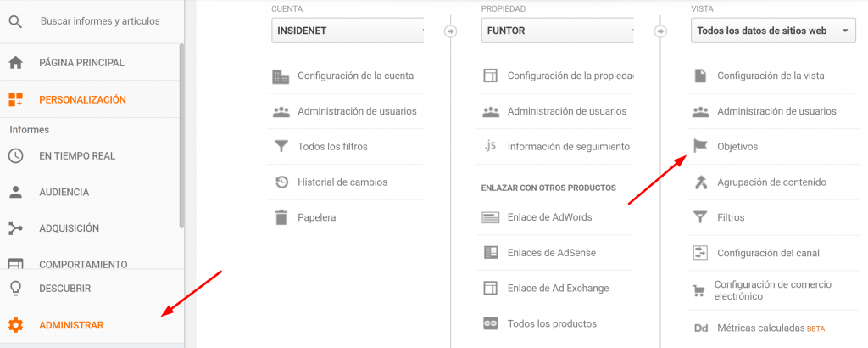
Task: Open Página Principal in sidebar
Action: 81,63
